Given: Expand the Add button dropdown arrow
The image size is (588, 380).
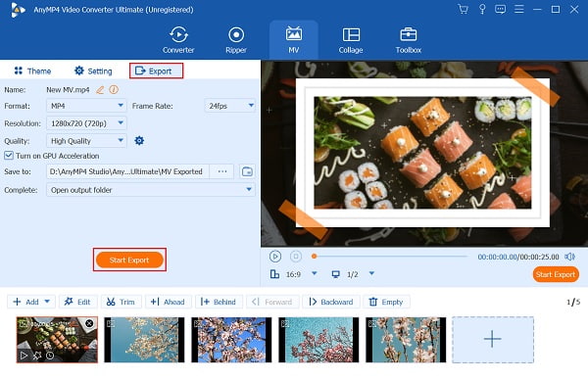Looking at the screenshot, I should click(47, 302).
